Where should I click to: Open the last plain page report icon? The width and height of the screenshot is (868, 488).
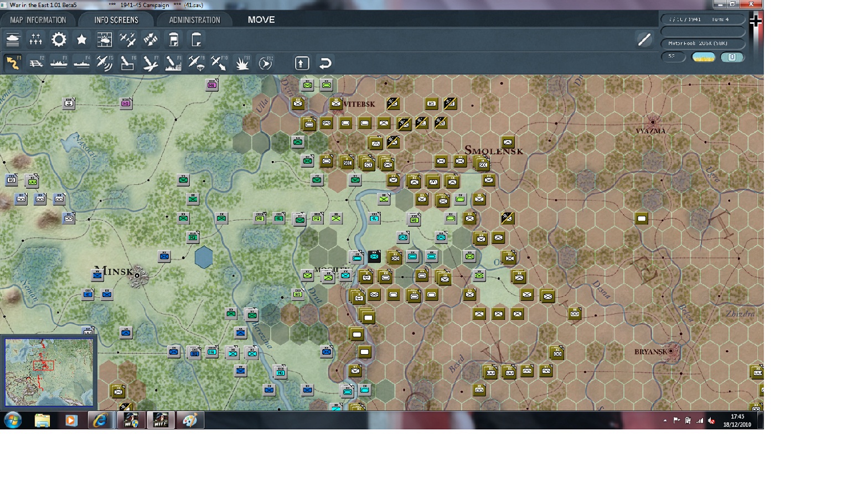(x=197, y=40)
